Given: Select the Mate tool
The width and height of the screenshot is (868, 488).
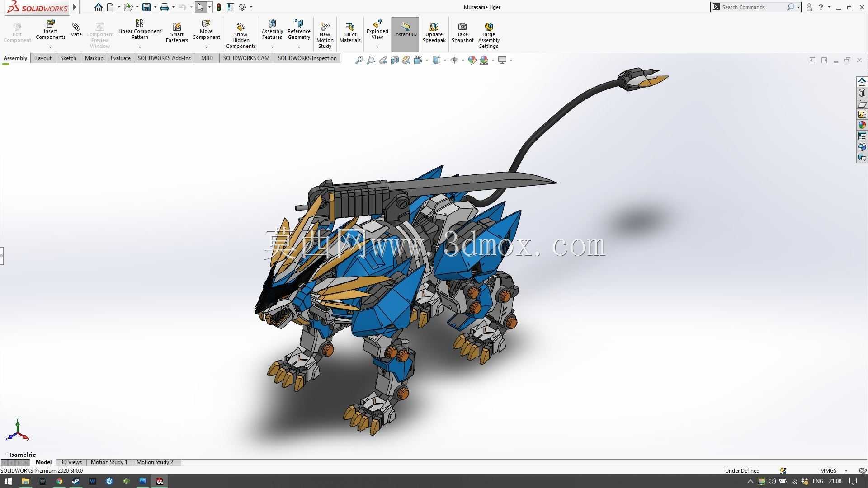Looking at the screenshot, I should [76, 29].
